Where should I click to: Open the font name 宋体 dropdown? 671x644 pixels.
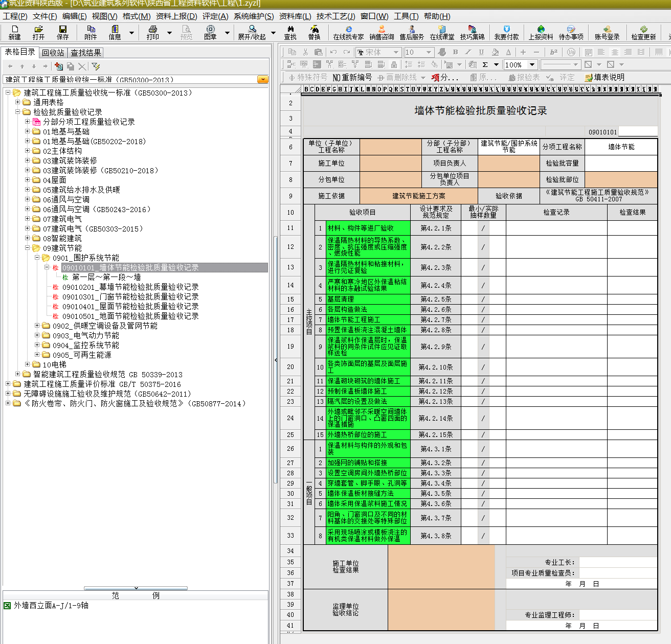point(396,52)
